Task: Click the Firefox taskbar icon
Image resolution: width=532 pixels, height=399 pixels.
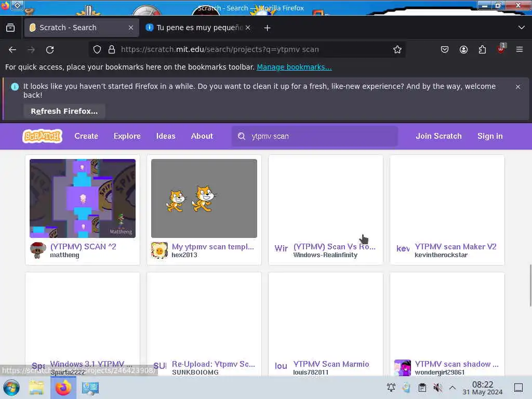Action: pos(63,388)
